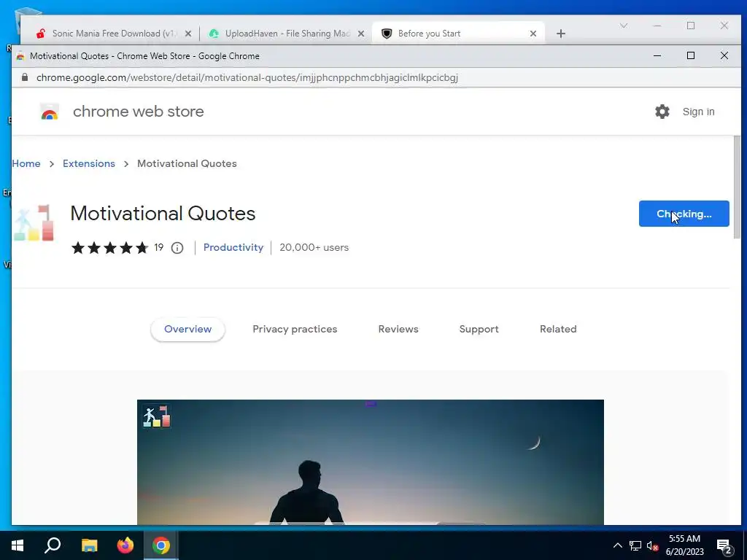Click the padlock icon in the address bar

[25, 77]
